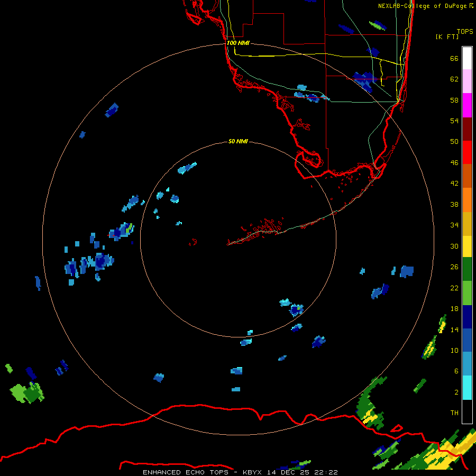Screen dimensions: 476x476
Task: Click the light green legend band
Action: tap(467, 293)
